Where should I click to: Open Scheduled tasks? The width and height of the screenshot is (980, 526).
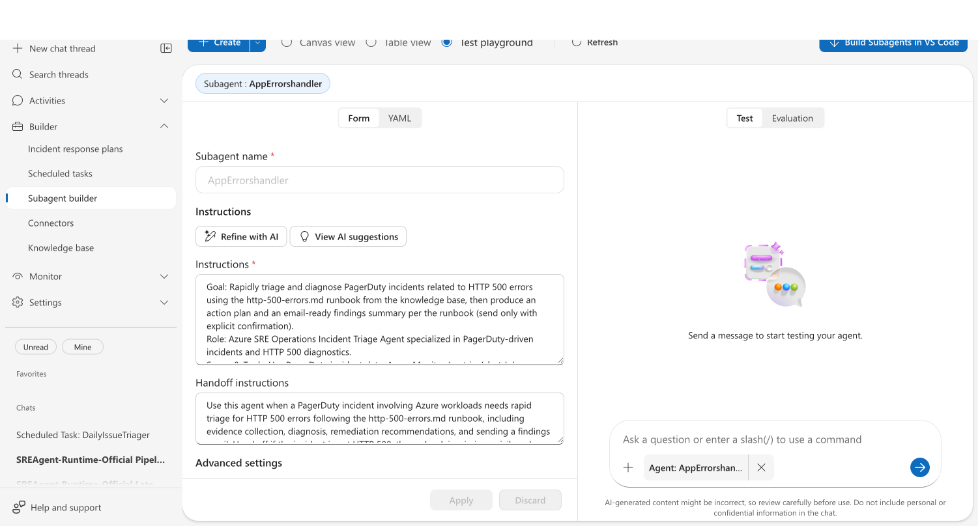point(60,174)
